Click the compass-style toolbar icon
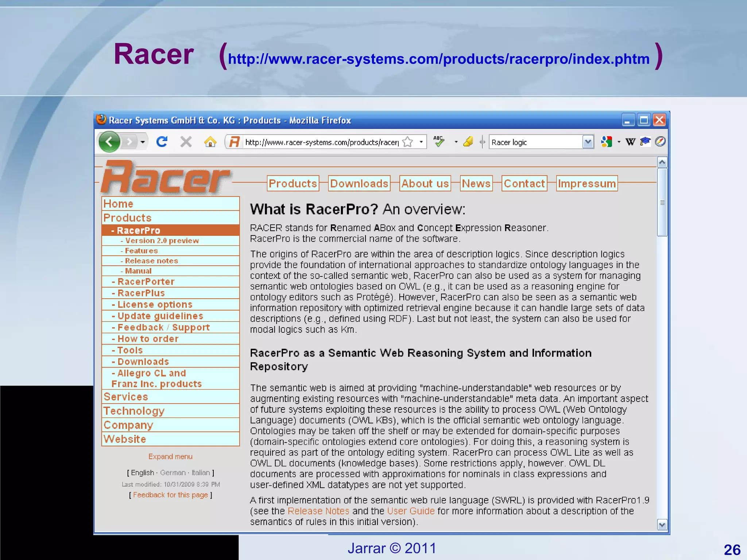 [x=660, y=141]
